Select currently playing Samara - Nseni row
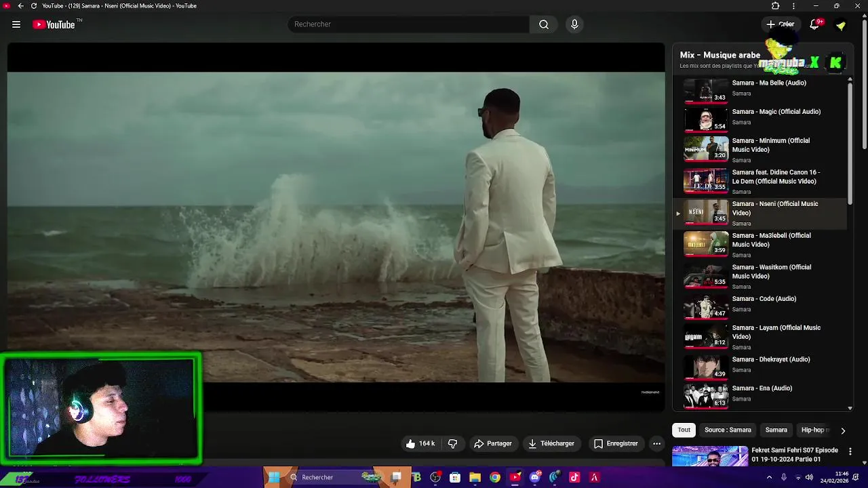Screen dimensions: 868x488 pos(761,213)
